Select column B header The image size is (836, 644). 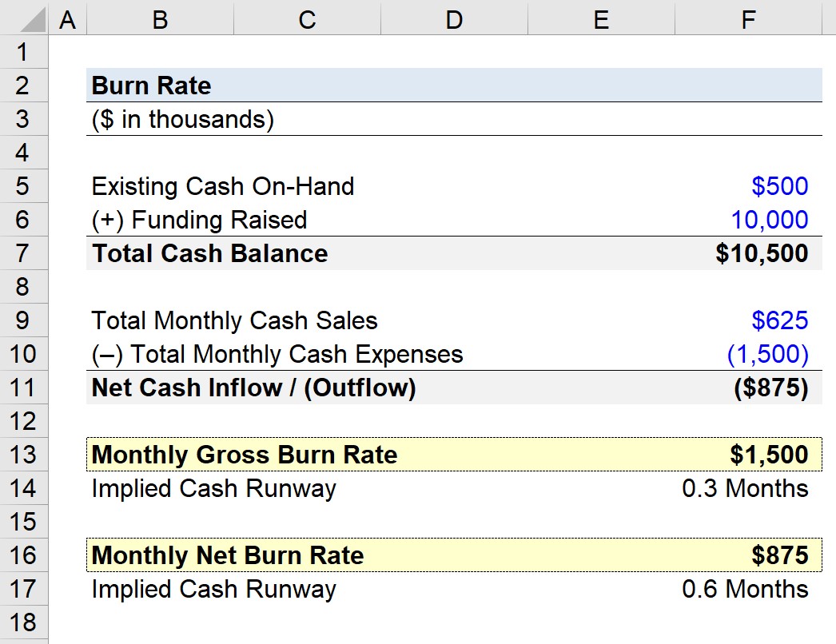[160, 19]
